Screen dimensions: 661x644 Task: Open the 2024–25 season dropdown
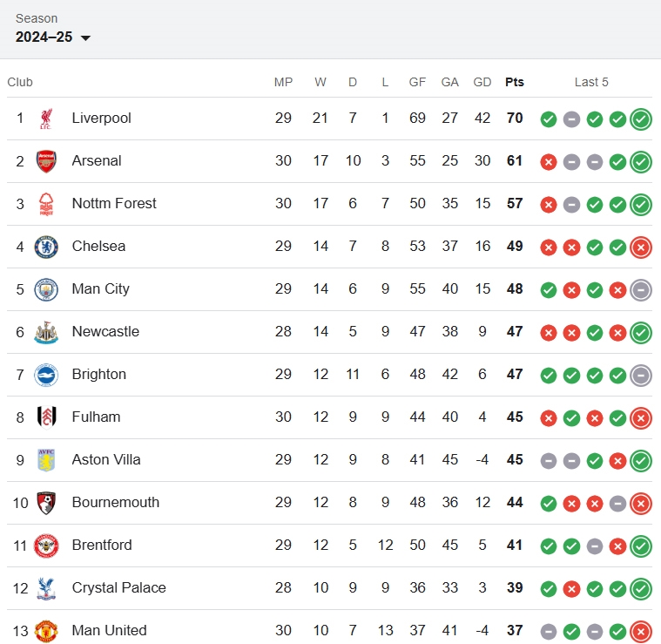click(x=53, y=37)
